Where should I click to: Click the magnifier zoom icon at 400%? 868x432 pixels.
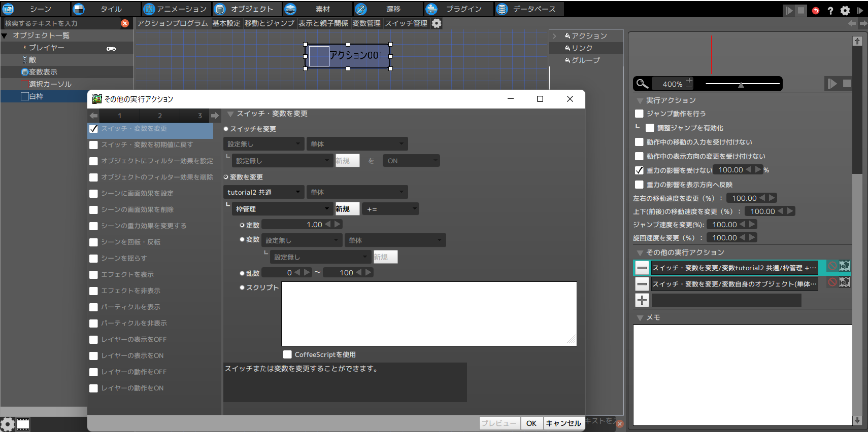pos(643,84)
